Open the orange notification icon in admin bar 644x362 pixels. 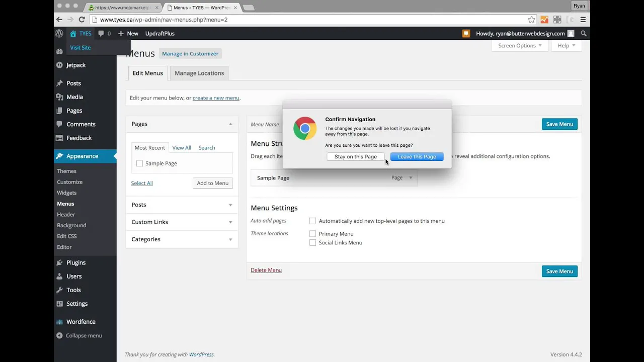point(466,34)
